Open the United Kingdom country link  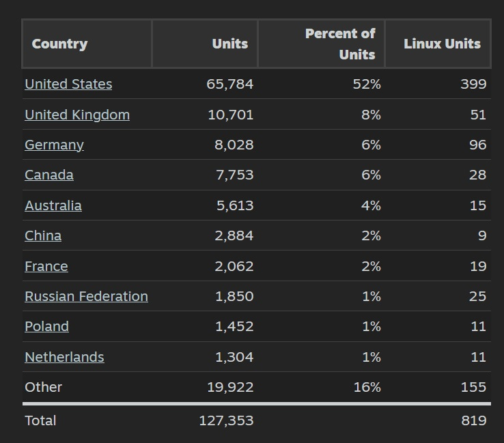tap(77, 115)
